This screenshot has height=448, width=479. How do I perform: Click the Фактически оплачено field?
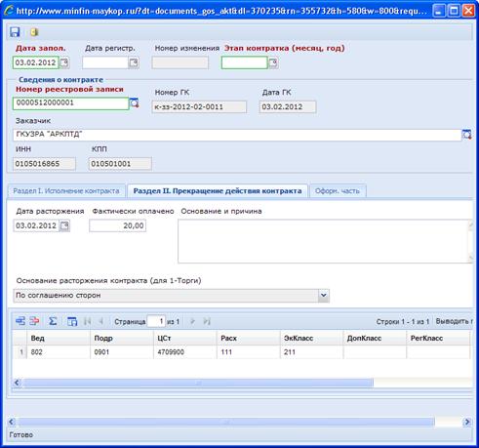pos(118,225)
